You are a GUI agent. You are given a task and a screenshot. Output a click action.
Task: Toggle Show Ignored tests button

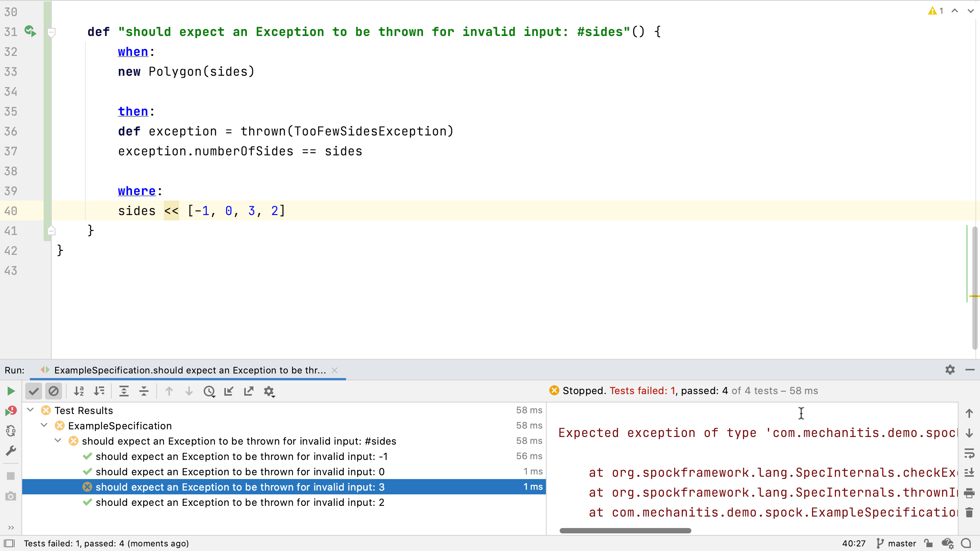54,391
